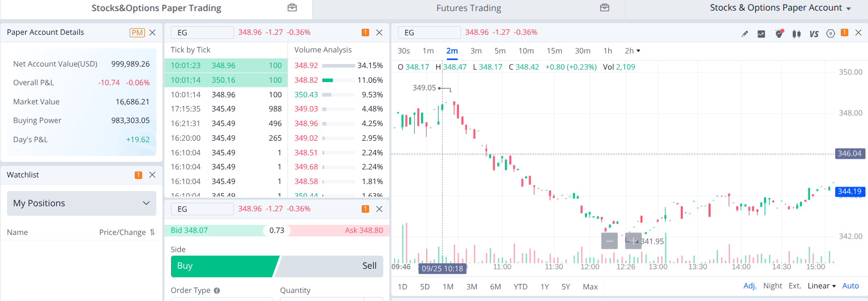The height and width of the screenshot is (301, 868).
Task: Switch to the 5m chart interval
Action: [500, 51]
